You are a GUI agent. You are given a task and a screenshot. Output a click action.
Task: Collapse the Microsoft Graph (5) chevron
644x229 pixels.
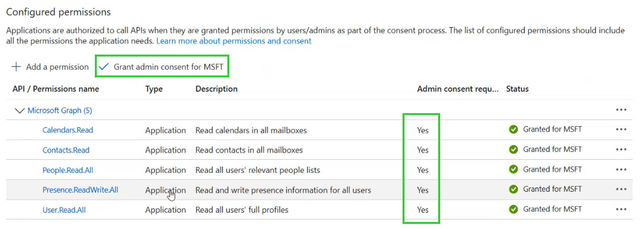click(x=19, y=110)
